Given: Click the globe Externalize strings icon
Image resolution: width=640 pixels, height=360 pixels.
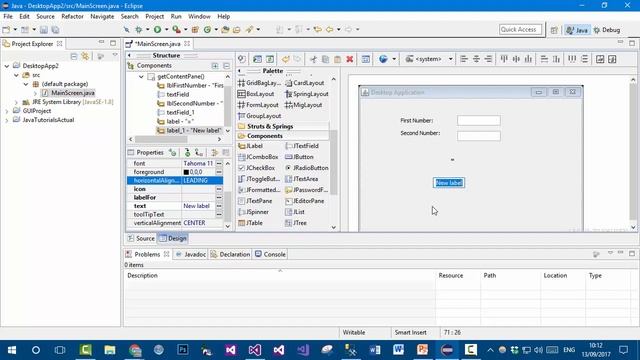Looking at the screenshot, I should (x=383, y=59).
